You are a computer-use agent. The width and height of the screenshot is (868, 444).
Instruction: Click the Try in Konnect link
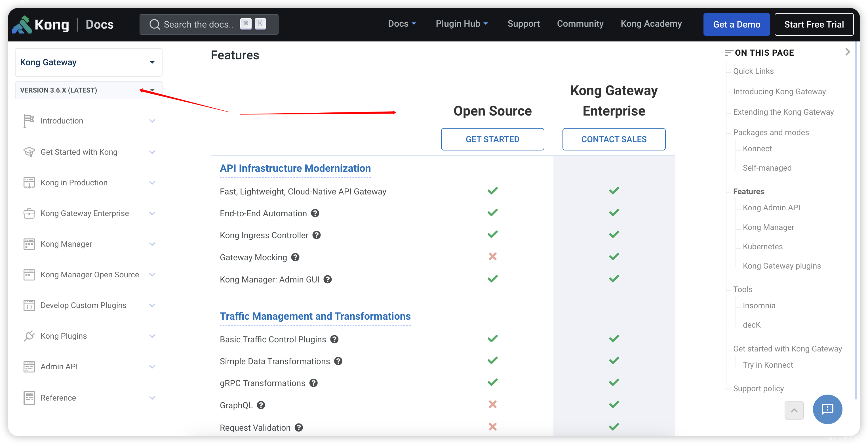pos(768,365)
